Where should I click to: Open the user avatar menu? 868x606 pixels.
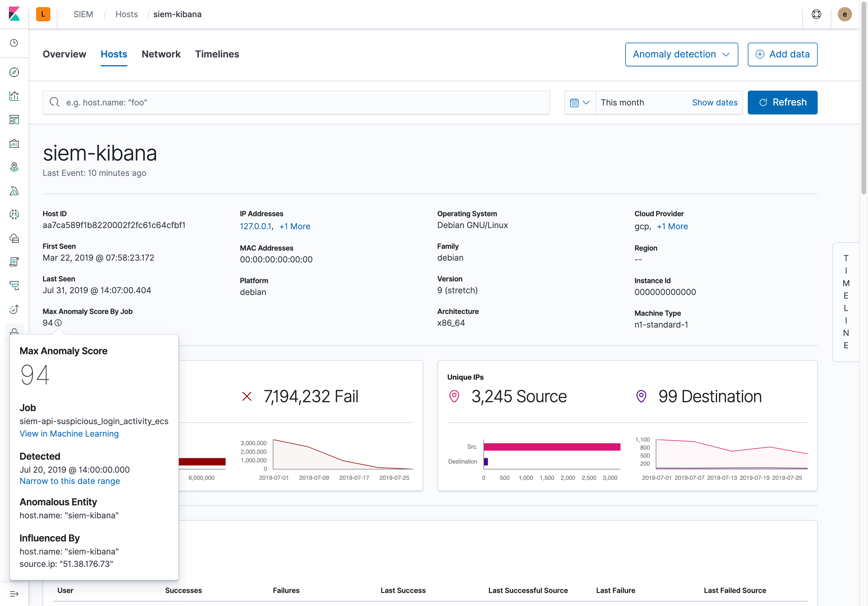click(844, 15)
